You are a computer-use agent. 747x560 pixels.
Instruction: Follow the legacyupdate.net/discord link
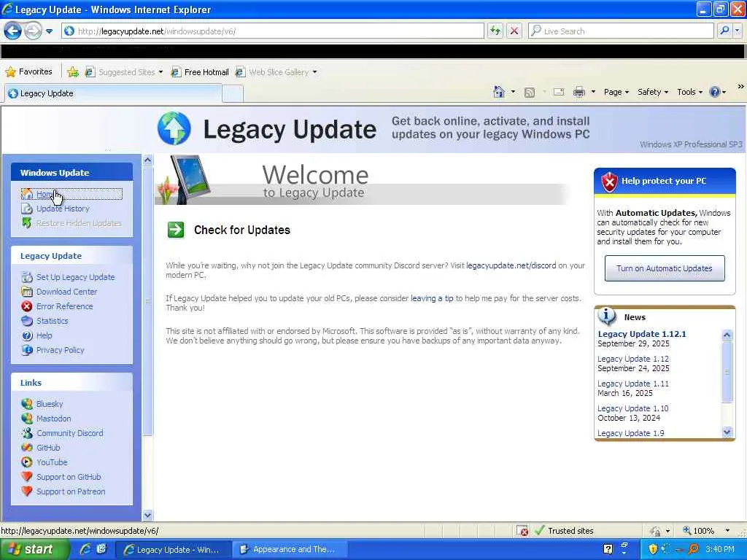coord(511,265)
